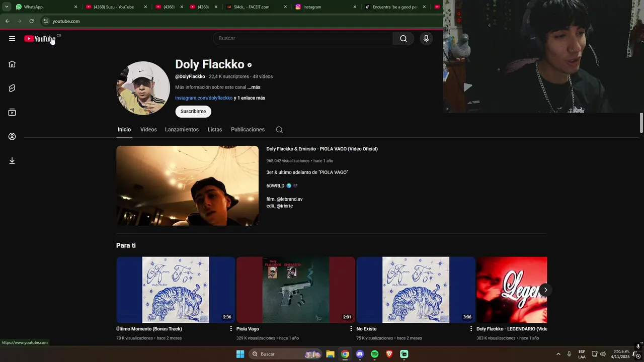Click the Doly Flackko profile picture
644x362 pixels.
click(143, 88)
